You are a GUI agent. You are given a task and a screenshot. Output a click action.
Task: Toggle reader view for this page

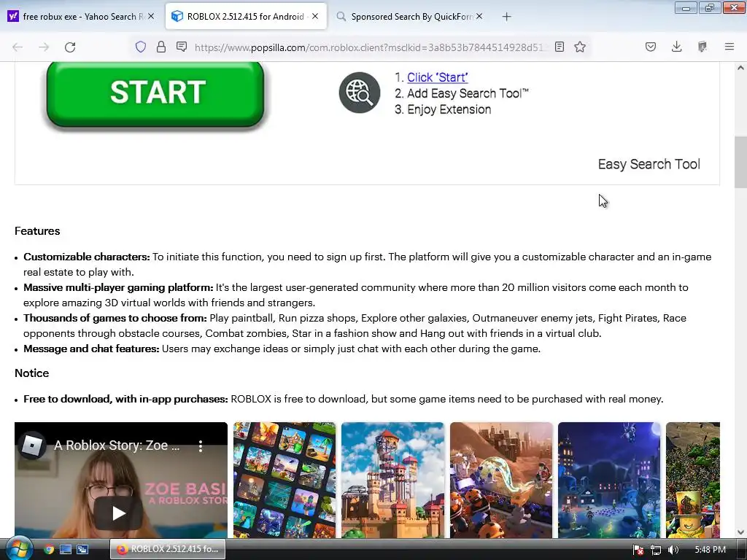[560, 47]
